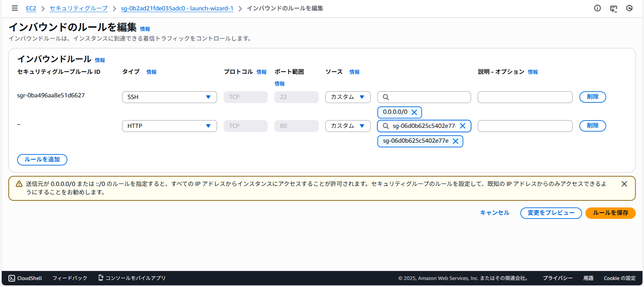Dismiss the 0.0.0.0/0 warning banner
This screenshot has height=287, width=644.
[x=624, y=184]
